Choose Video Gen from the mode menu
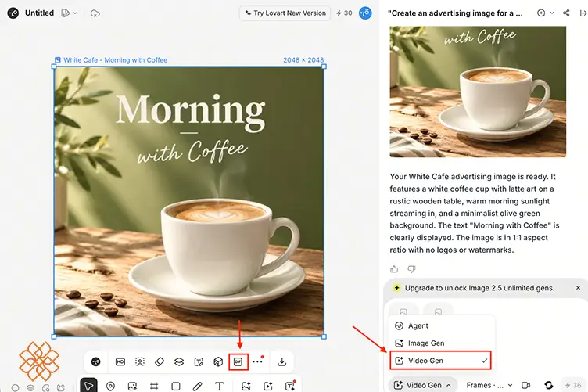Image resolution: width=588 pixels, height=392 pixels. click(441, 361)
